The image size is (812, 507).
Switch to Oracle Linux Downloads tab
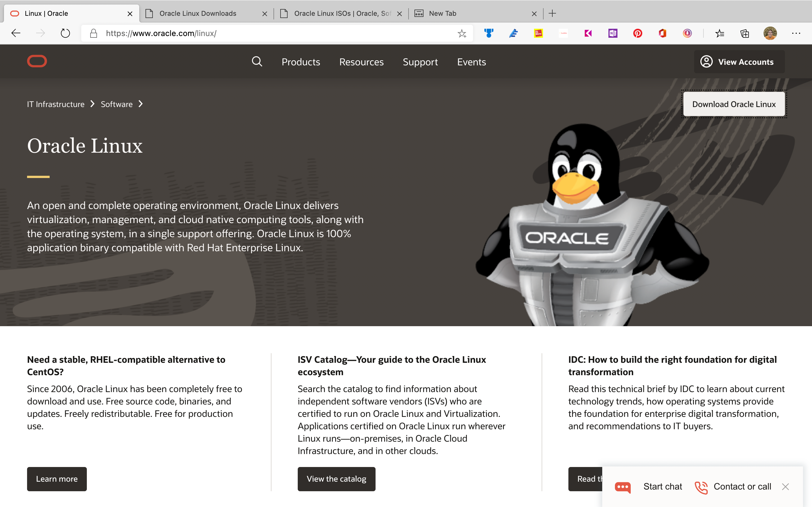198,14
